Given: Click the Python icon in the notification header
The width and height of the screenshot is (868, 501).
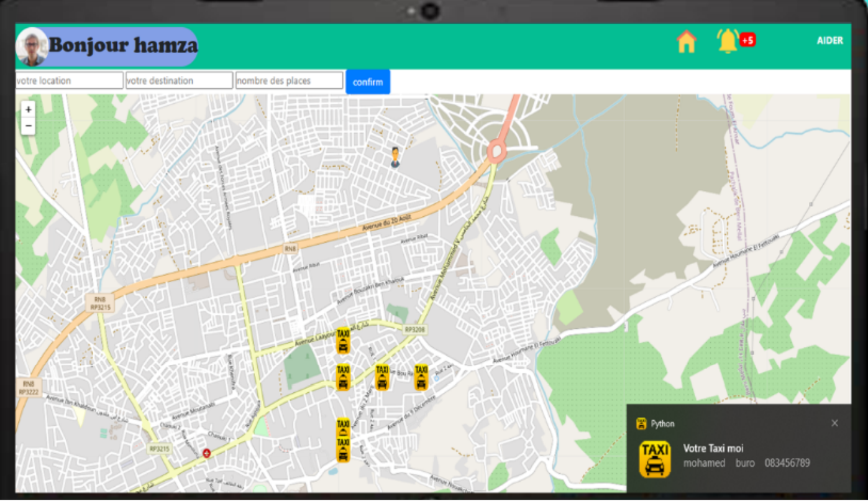Looking at the screenshot, I should coord(642,423).
